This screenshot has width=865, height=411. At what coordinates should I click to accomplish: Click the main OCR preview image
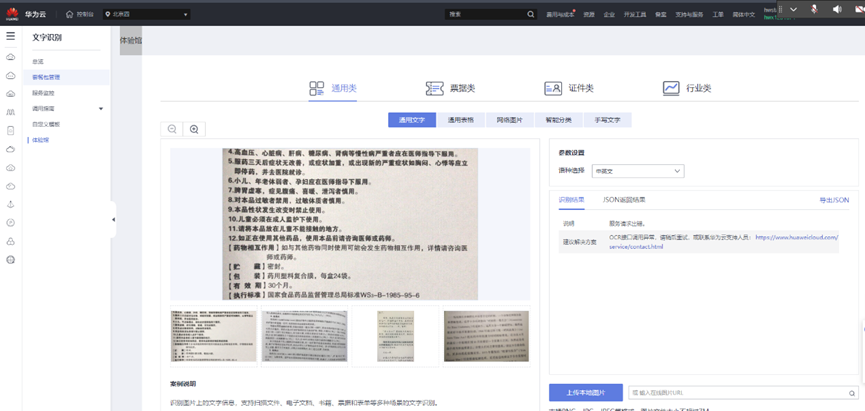click(350, 224)
